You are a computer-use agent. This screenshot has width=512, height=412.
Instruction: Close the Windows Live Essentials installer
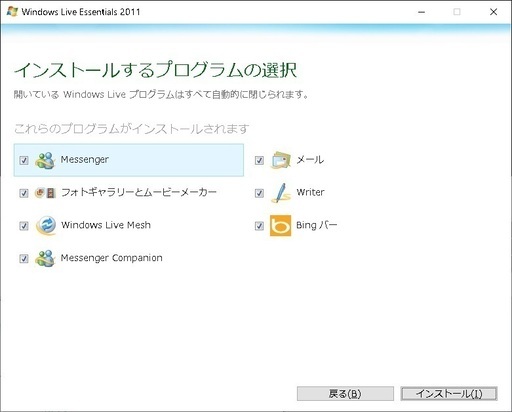(494, 12)
